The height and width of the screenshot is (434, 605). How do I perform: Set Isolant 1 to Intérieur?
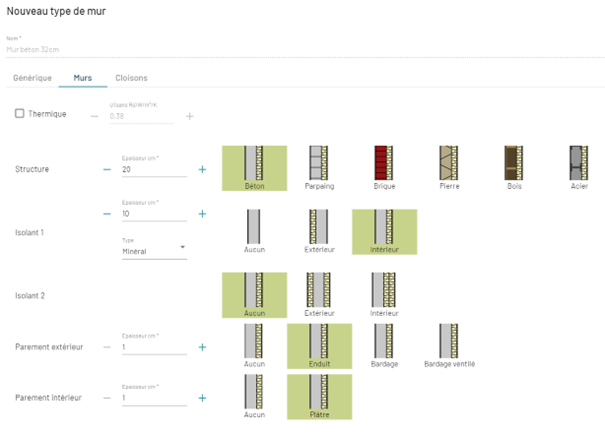[x=384, y=232]
